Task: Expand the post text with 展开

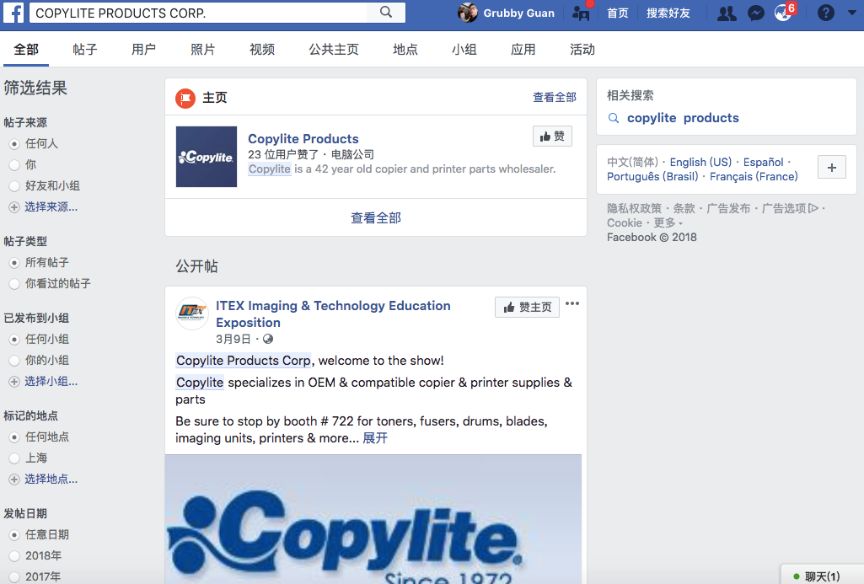Action: (375, 438)
